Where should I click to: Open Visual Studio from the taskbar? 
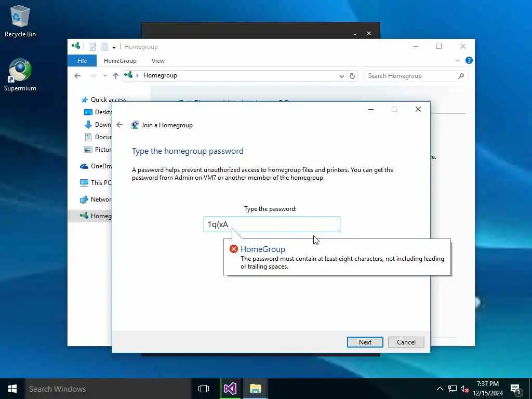point(230,389)
